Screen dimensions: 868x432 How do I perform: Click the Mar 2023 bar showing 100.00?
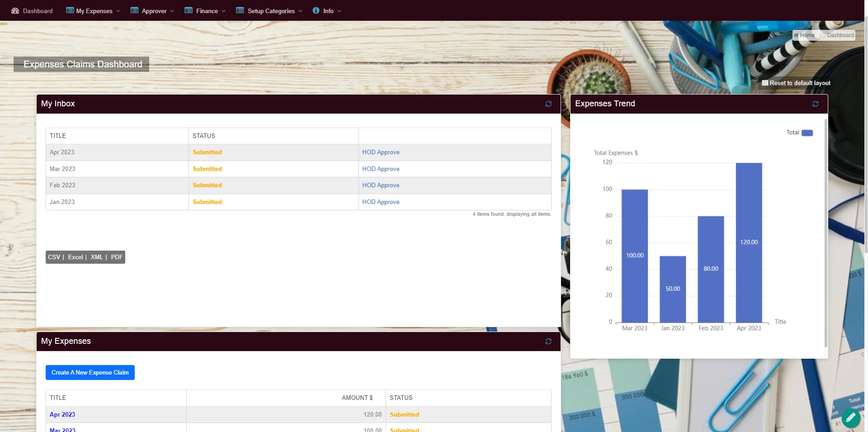click(x=635, y=256)
